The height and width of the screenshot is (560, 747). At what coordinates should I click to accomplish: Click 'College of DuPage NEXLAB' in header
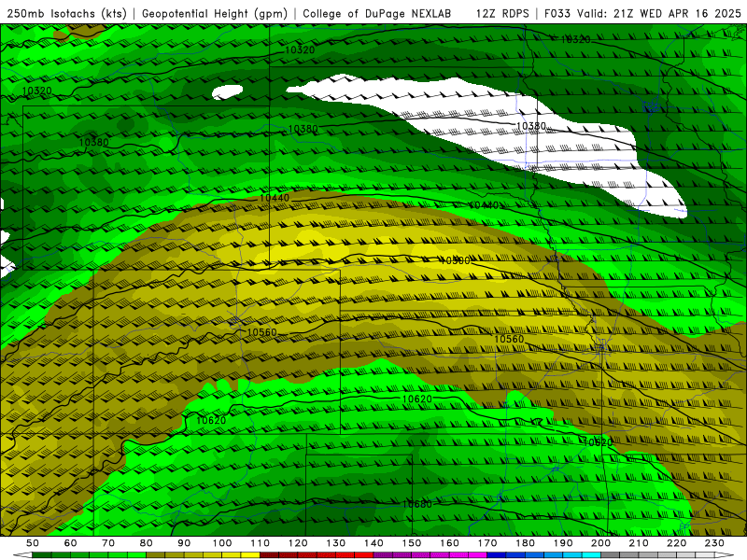(x=377, y=14)
